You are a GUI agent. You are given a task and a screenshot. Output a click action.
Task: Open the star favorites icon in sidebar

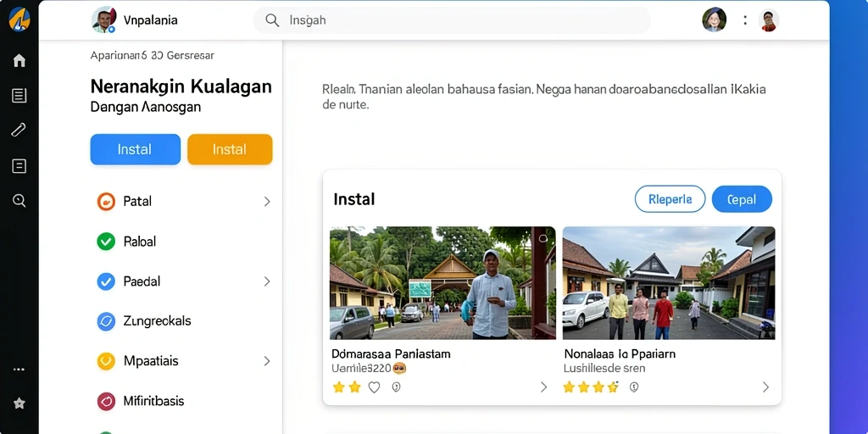pyautogui.click(x=19, y=403)
